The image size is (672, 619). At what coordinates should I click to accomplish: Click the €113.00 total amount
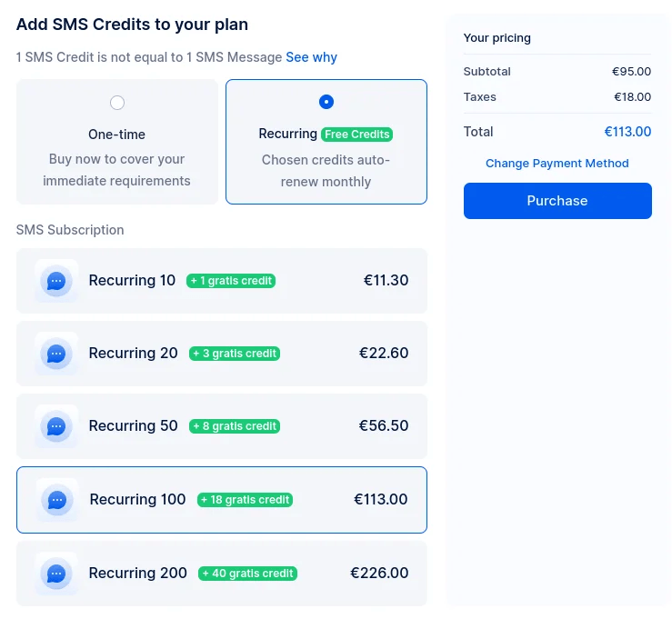627,132
